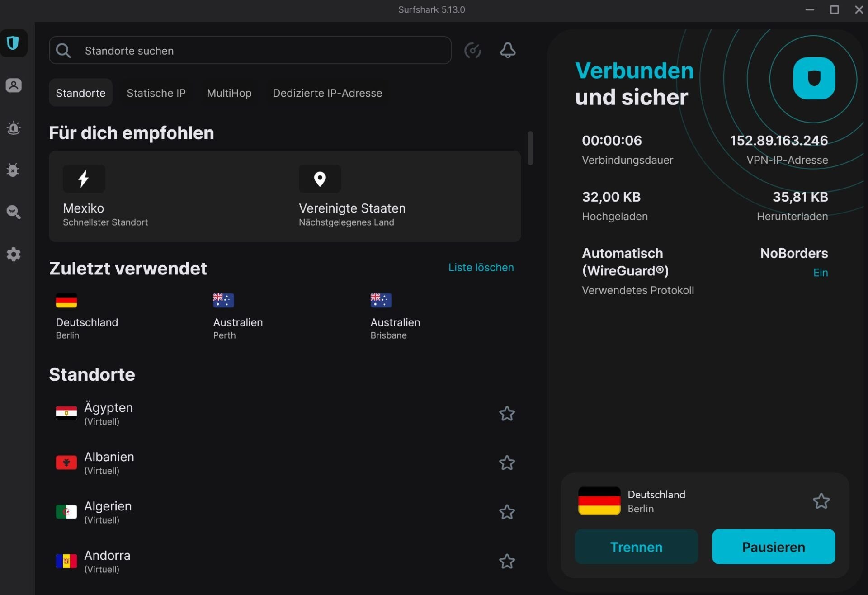The height and width of the screenshot is (595, 868).
Task: Open the VPN shield section in sidebar
Action: pos(14,43)
